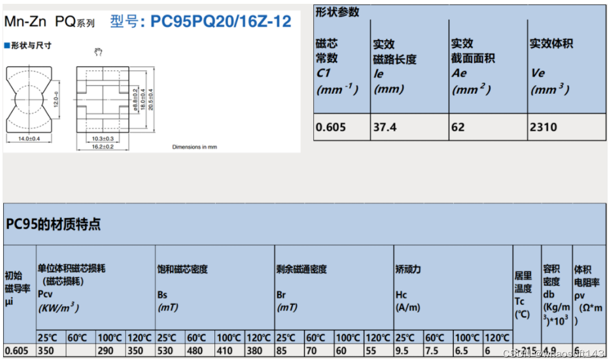
Task: Click the Ae value 62
Action: [x=458, y=127]
